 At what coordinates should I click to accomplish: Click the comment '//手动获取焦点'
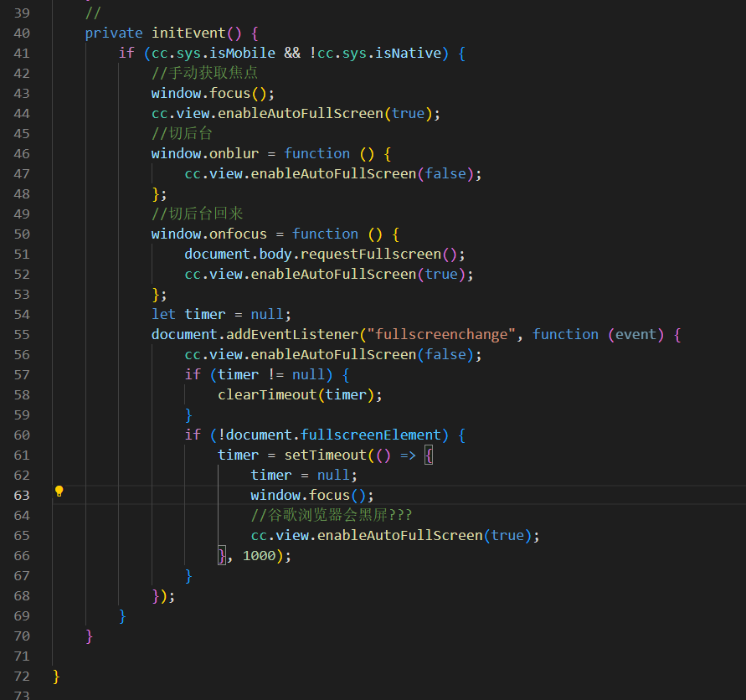click(204, 73)
